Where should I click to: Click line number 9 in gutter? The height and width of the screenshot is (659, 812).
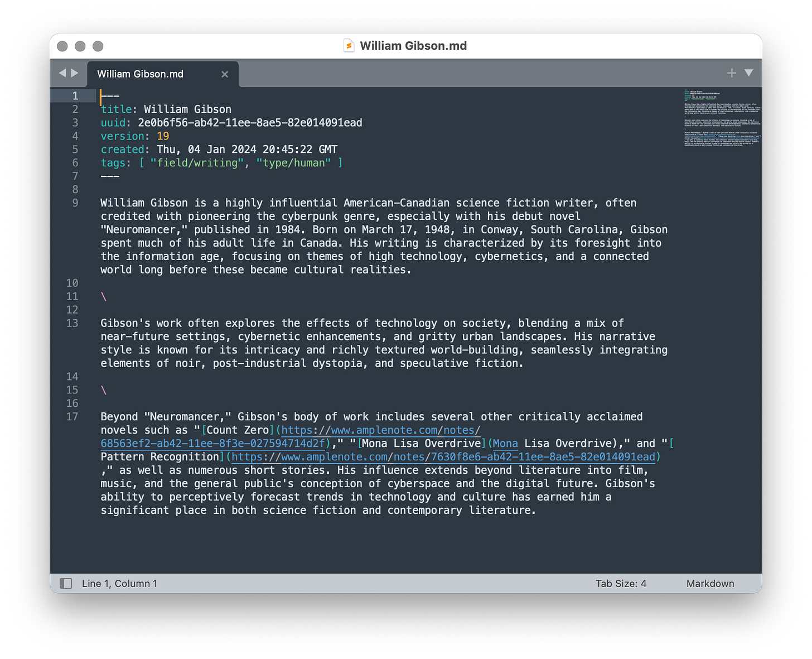click(x=75, y=203)
